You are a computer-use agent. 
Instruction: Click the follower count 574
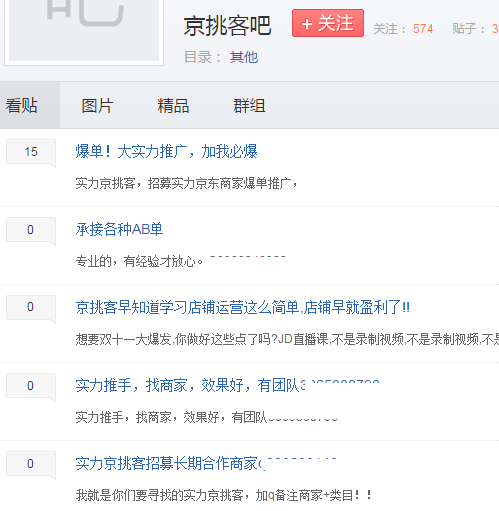coord(423,29)
